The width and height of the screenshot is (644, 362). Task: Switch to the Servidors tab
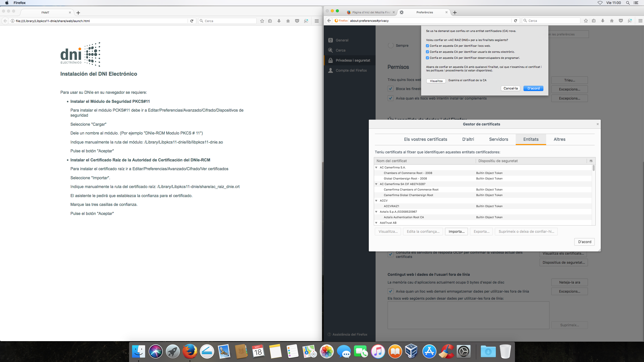(498, 139)
